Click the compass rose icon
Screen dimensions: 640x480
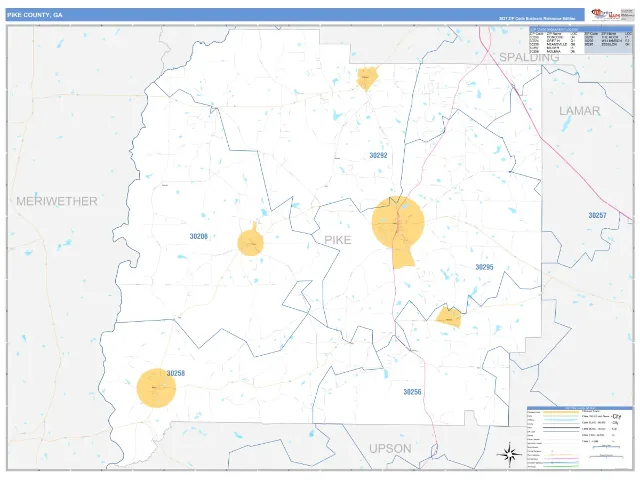[508, 454]
